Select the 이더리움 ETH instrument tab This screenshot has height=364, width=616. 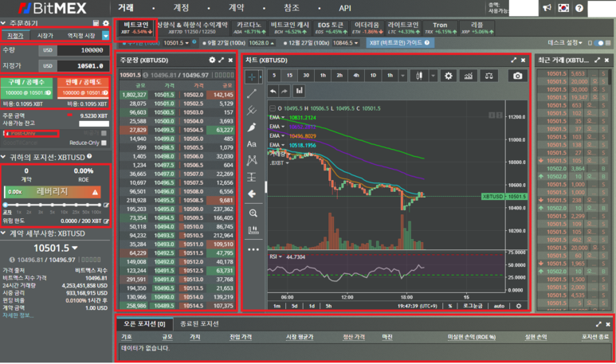(366, 28)
